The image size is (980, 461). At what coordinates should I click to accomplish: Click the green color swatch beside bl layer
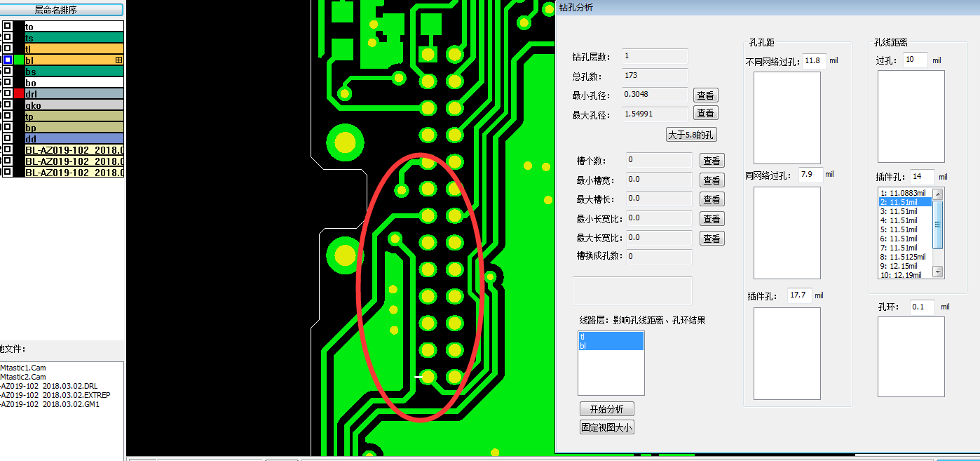[19, 60]
